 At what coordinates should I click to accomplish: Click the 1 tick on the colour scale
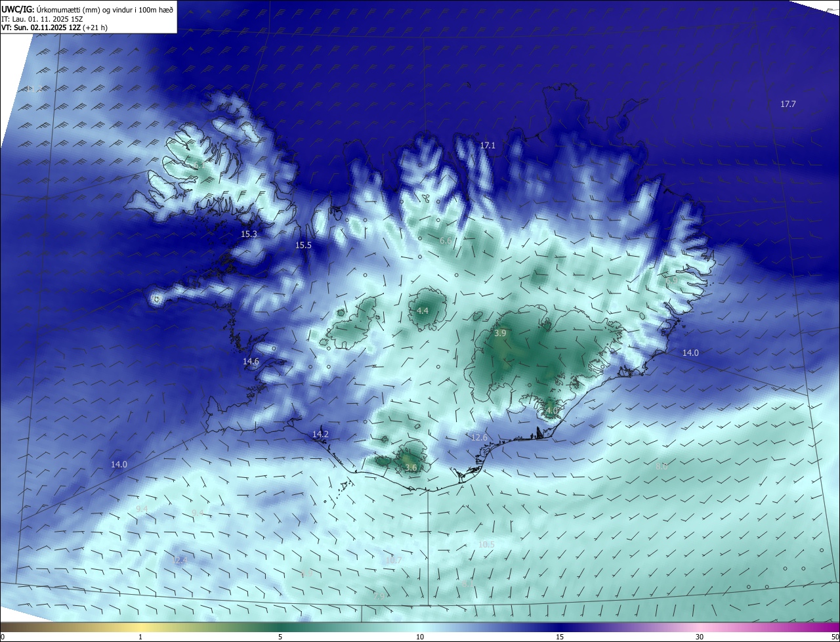click(140, 637)
